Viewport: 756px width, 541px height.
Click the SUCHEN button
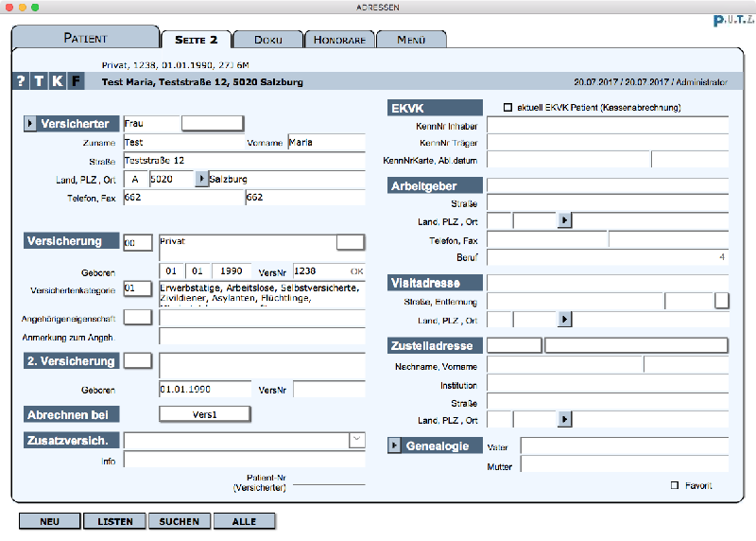(180, 521)
